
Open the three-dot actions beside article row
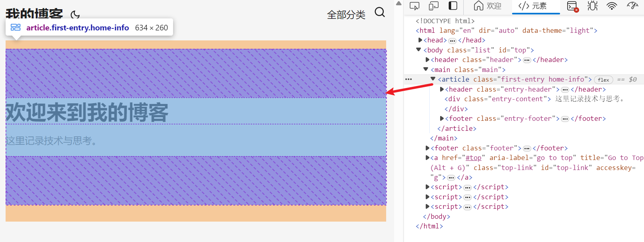click(409, 79)
